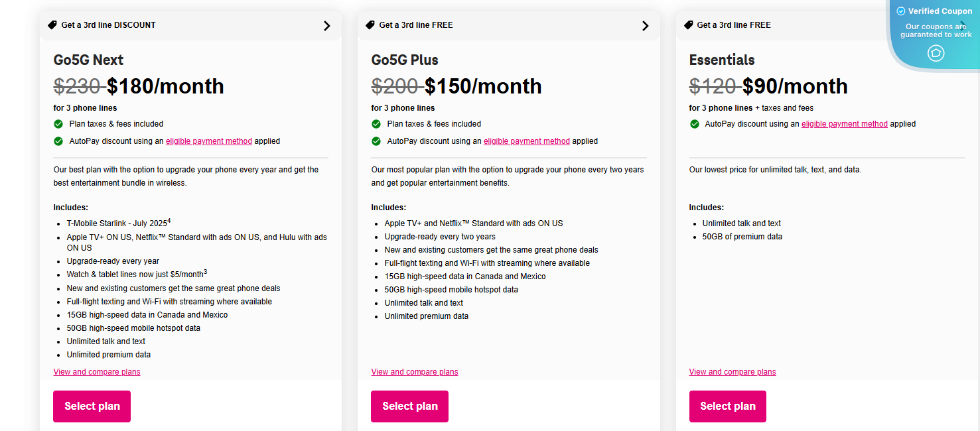The image size is (980, 431).
Task: Open View and compare plans under Essentials
Action: coord(732,371)
